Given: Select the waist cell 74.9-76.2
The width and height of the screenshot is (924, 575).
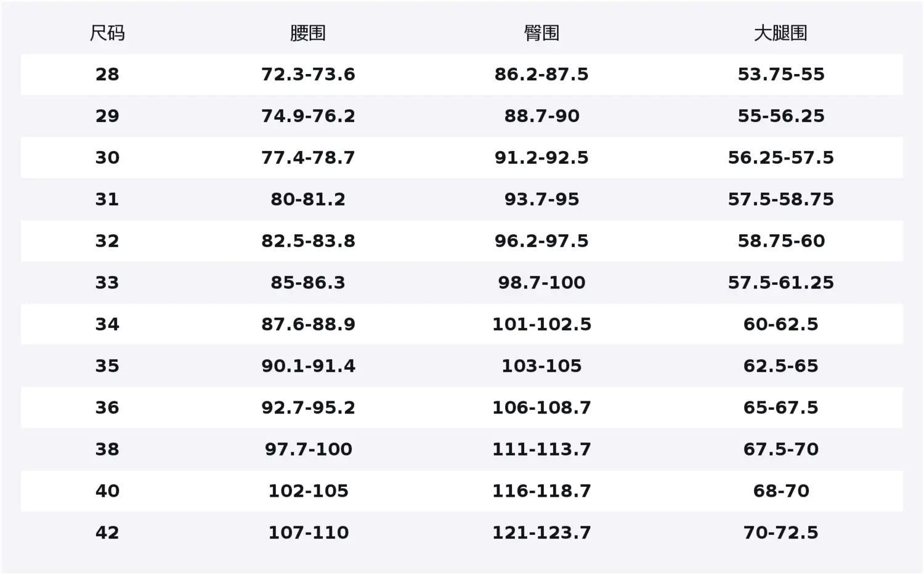Looking at the screenshot, I should [308, 116].
